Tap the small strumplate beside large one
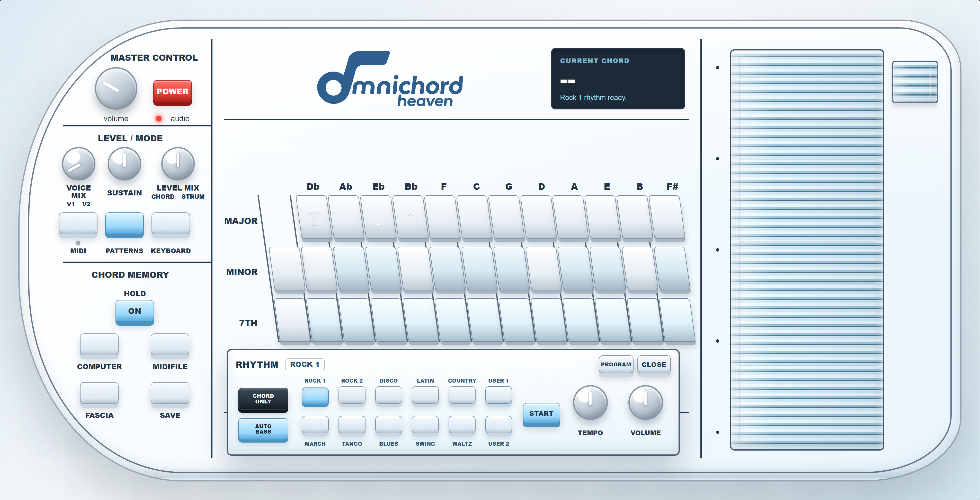This screenshot has width=980, height=500. point(915,82)
